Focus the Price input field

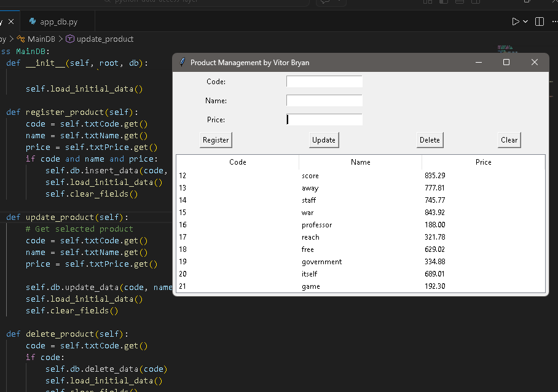pos(324,119)
